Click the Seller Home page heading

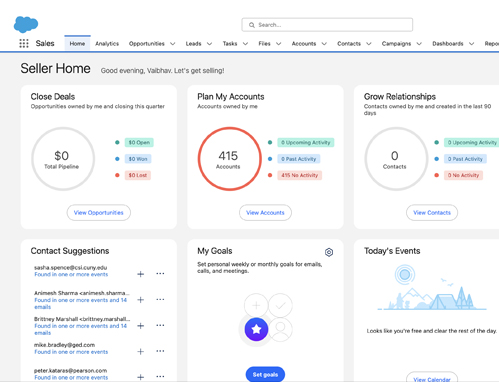click(55, 68)
